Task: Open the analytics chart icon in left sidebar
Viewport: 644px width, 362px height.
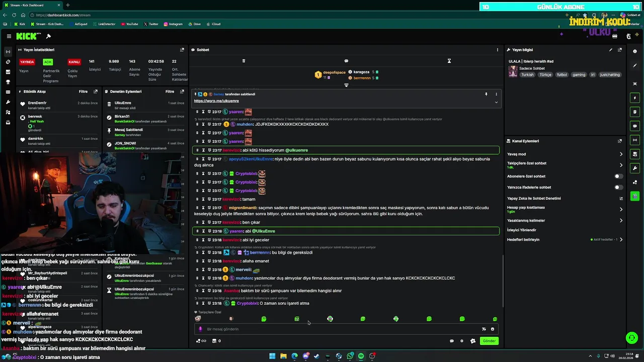Action: 8,72
